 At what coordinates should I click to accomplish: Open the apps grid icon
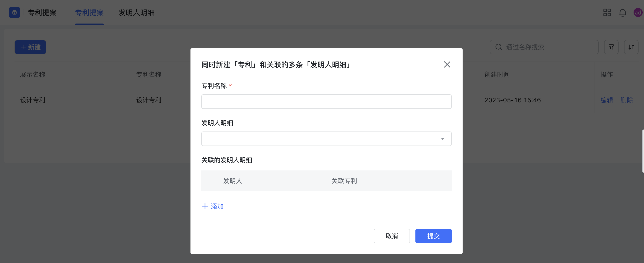[607, 12]
